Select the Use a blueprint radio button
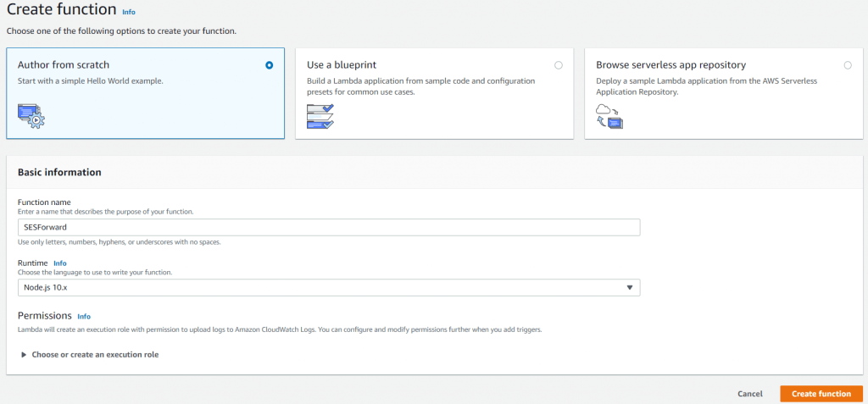Viewport: 868px width, 404px height. (558, 65)
